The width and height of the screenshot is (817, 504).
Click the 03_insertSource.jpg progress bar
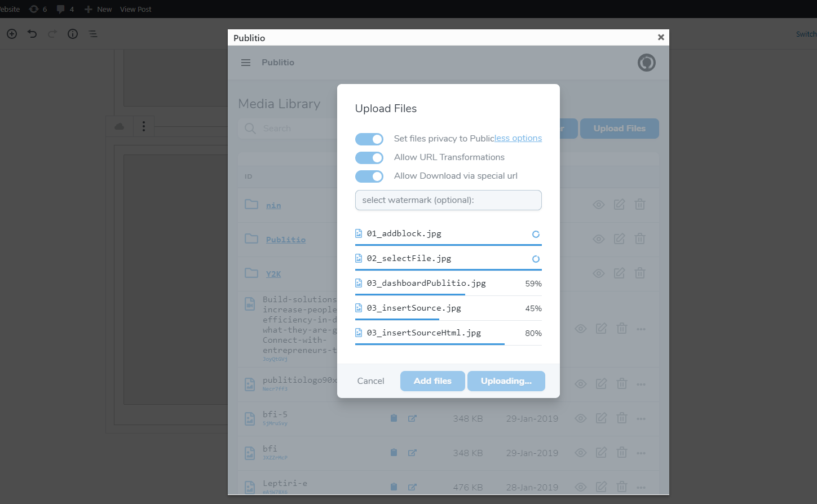pos(448,319)
